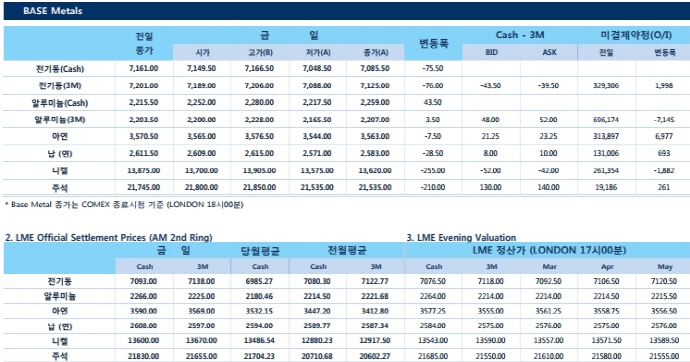Viewport: 690px width, 362px height.
Task: Select the value 7122.77
Action: tap(375, 282)
